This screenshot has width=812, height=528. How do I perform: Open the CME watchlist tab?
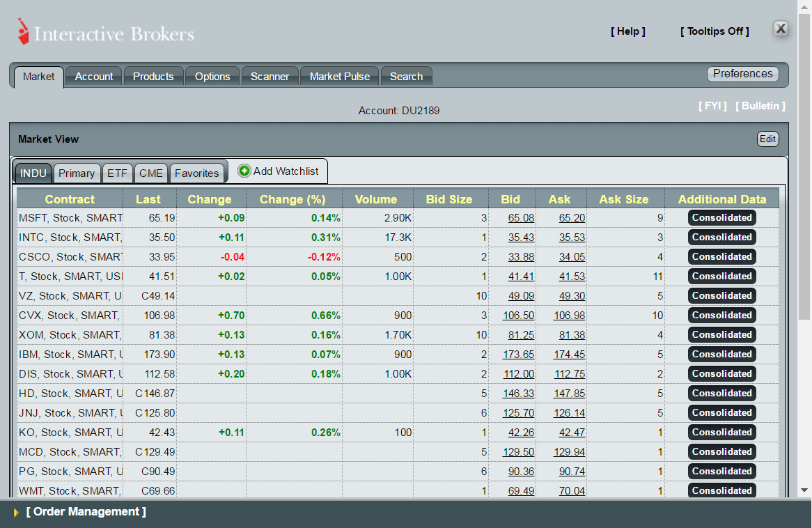[150, 173]
